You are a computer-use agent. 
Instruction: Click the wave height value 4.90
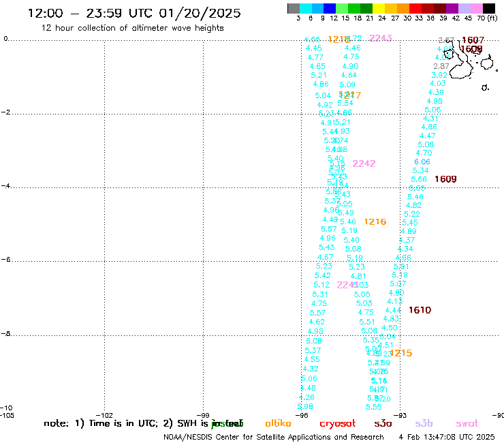point(350,66)
